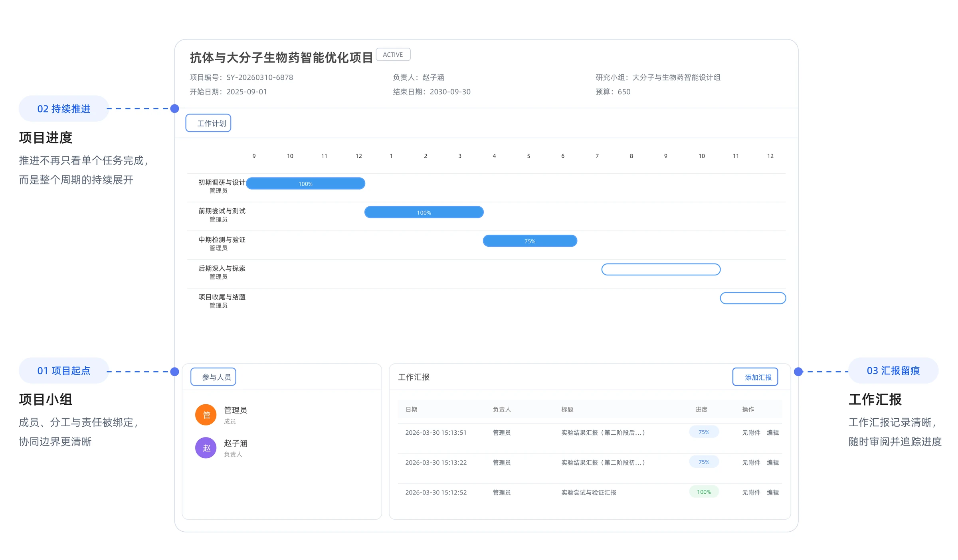Edit the report dated 2026-03-30 15:13:22
This screenshot has height=560, width=958.
[x=773, y=463]
